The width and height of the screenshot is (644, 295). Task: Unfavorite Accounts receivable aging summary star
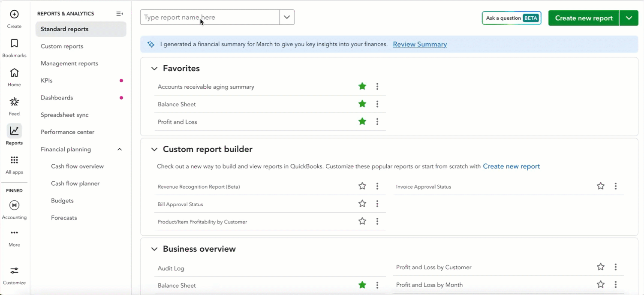[x=362, y=87]
